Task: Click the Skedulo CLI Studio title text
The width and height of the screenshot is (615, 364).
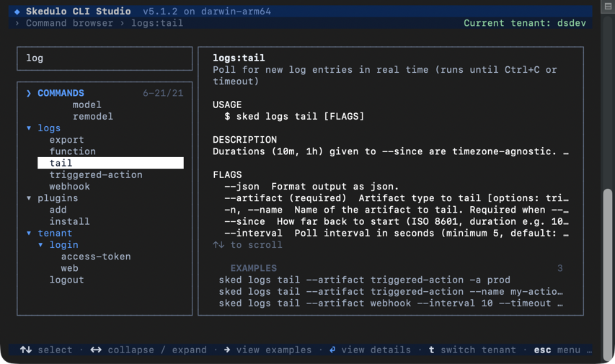Action: pyautogui.click(x=79, y=12)
